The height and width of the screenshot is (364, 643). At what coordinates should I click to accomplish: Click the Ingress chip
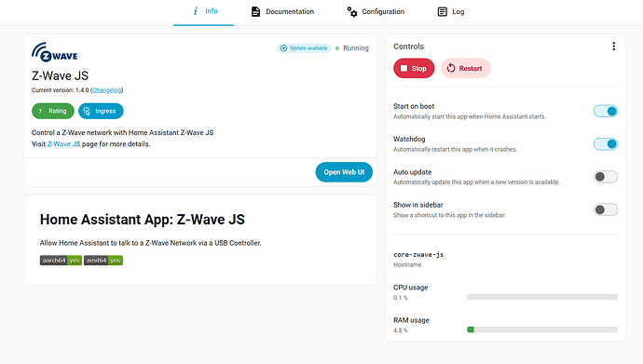tap(101, 111)
